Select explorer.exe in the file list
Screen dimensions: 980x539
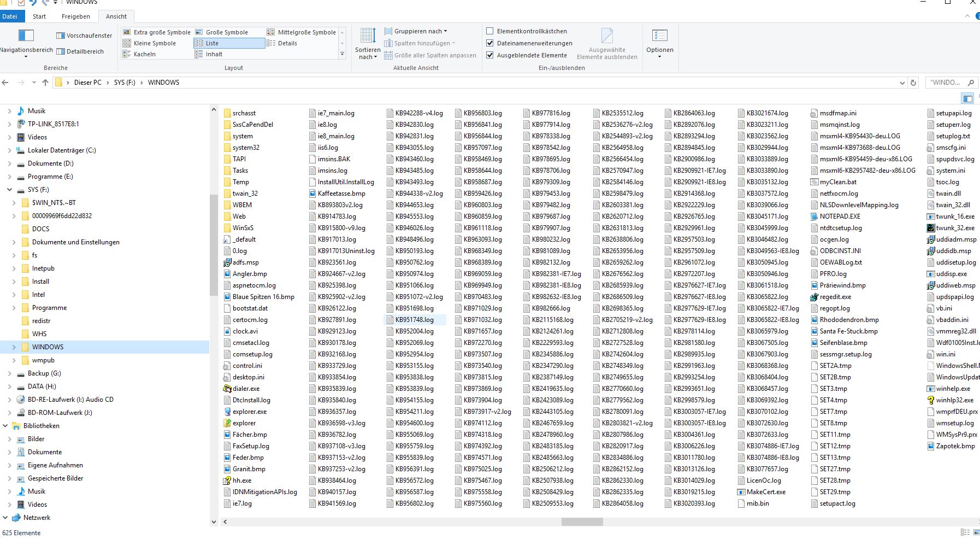tap(249, 411)
